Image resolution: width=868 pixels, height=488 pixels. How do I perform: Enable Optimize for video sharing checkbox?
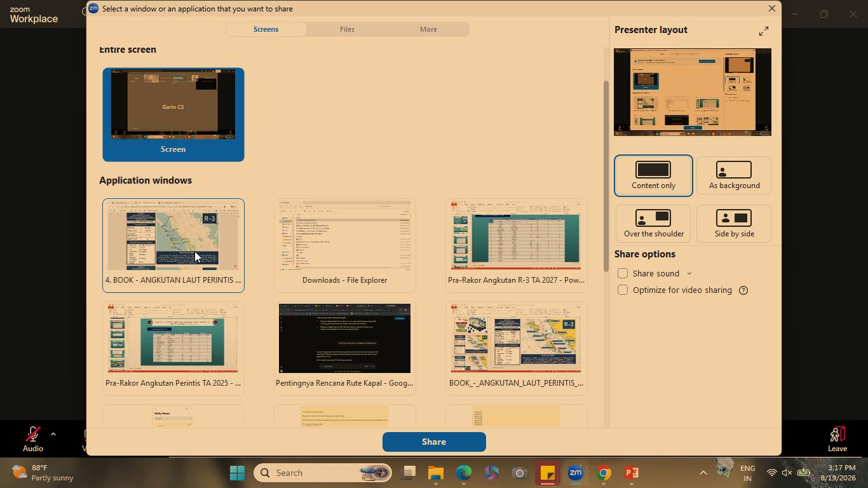pyautogui.click(x=623, y=290)
